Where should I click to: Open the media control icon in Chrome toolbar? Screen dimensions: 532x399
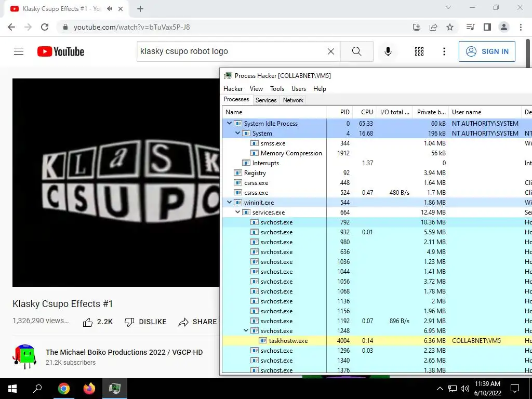pyautogui.click(x=470, y=27)
